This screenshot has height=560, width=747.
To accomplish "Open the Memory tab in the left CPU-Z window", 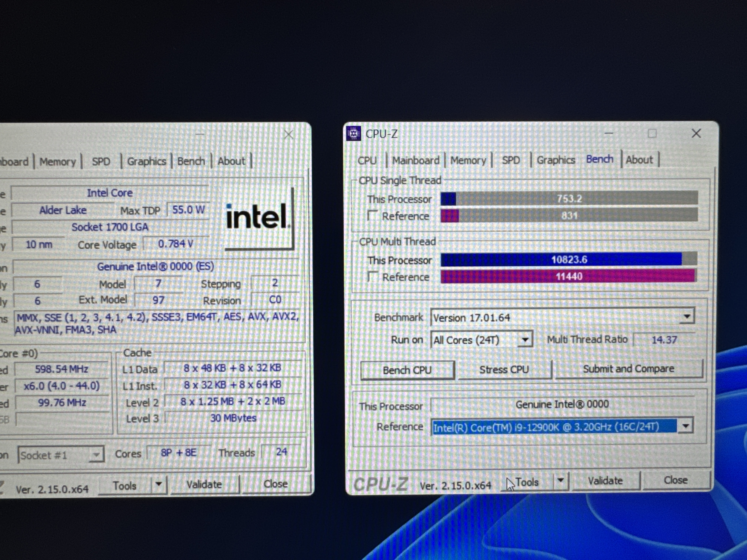I will click(x=58, y=162).
